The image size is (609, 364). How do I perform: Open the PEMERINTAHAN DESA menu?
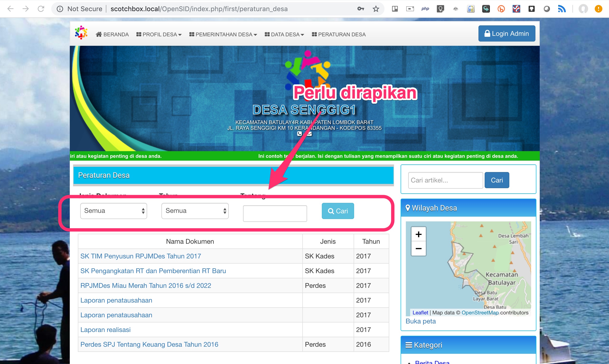(223, 34)
